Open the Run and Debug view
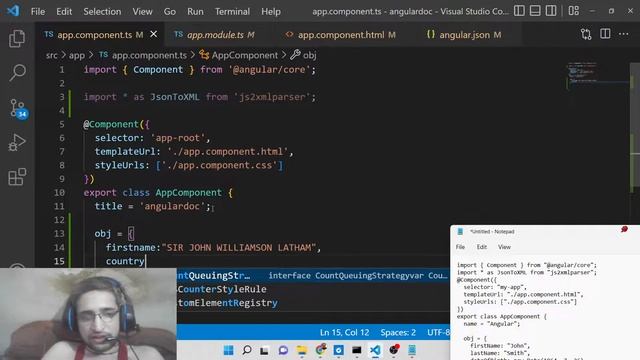 click(x=17, y=142)
